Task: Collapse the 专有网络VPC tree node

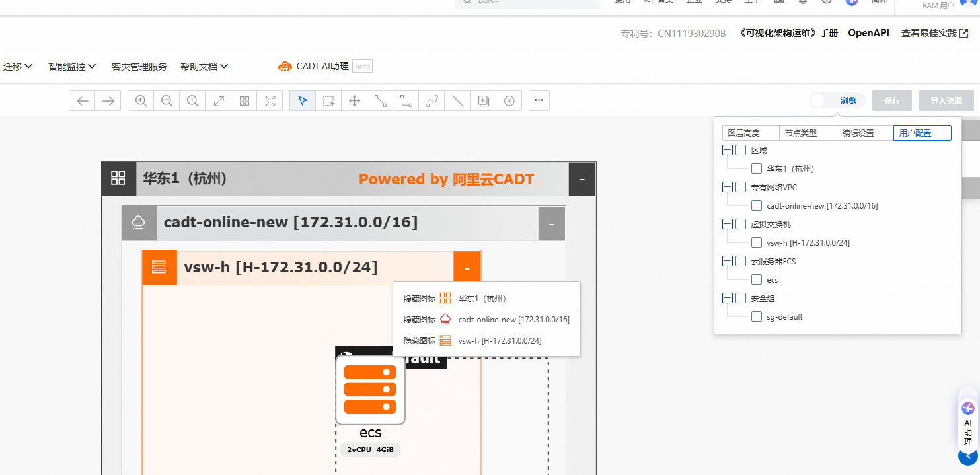Action: (x=727, y=187)
